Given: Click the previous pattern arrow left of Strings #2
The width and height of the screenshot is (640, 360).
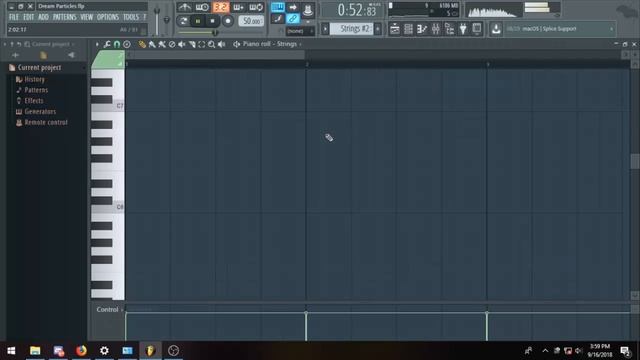Looking at the screenshot, I should point(325,29).
